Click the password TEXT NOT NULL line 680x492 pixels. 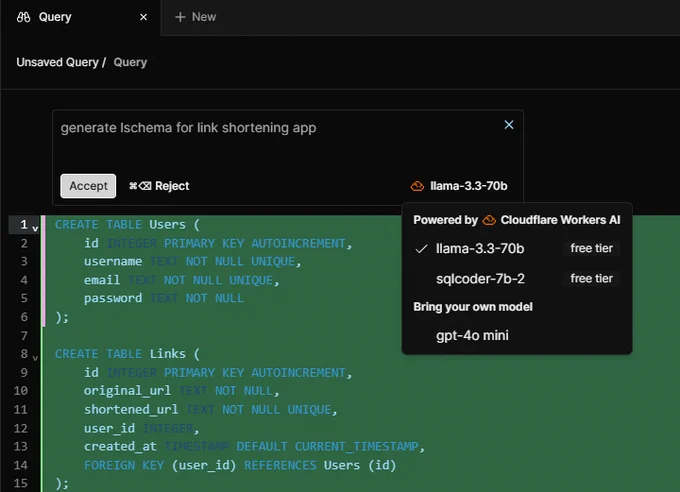tap(163, 298)
